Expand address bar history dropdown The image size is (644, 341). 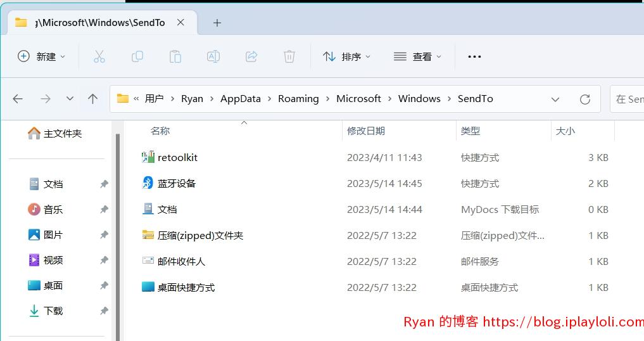(555, 99)
